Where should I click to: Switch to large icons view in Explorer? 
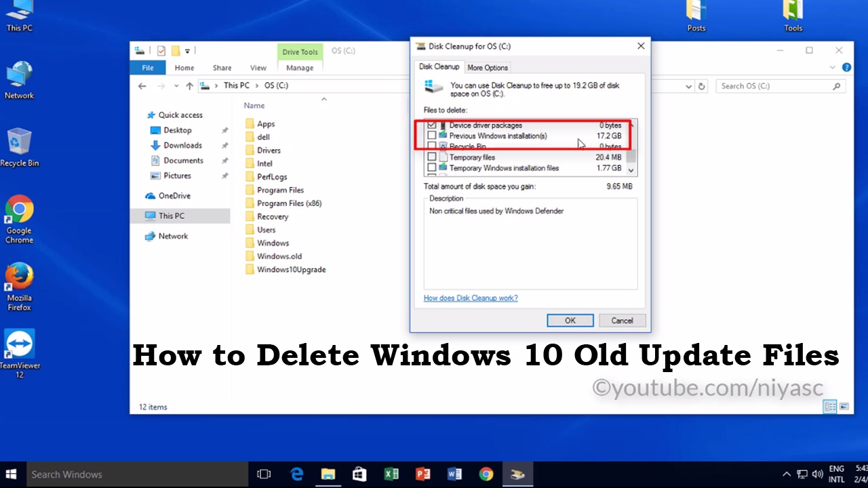[x=844, y=407]
